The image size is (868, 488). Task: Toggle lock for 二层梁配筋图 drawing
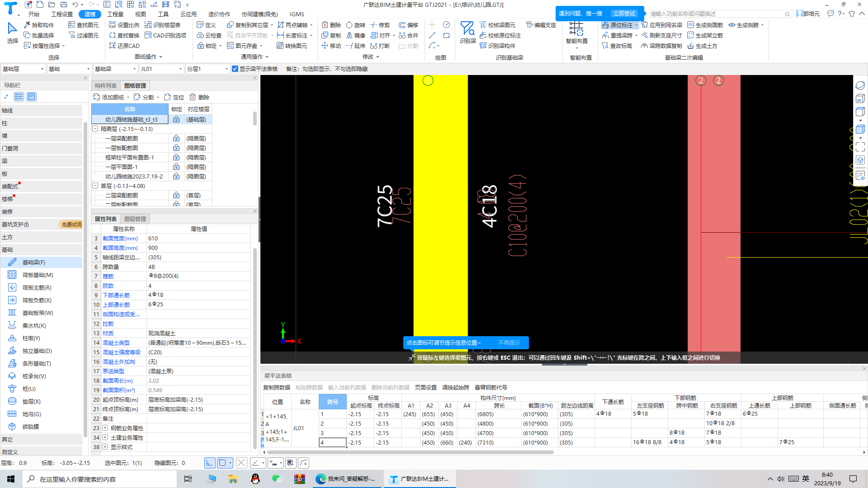click(x=176, y=195)
